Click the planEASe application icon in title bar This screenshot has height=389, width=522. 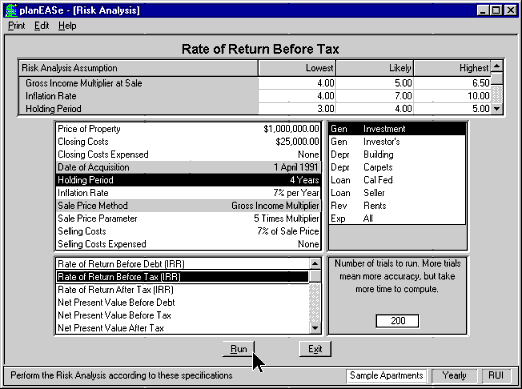[x=11, y=10]
